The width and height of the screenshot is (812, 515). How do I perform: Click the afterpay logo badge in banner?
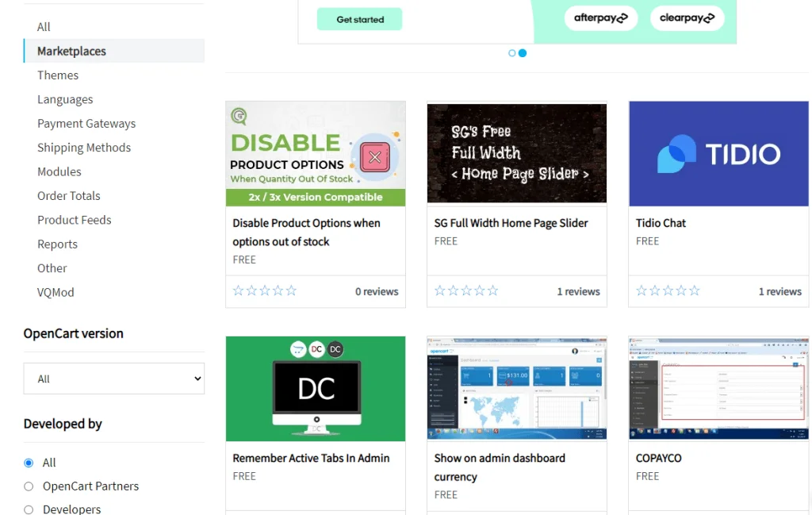(x=600, y=18)
